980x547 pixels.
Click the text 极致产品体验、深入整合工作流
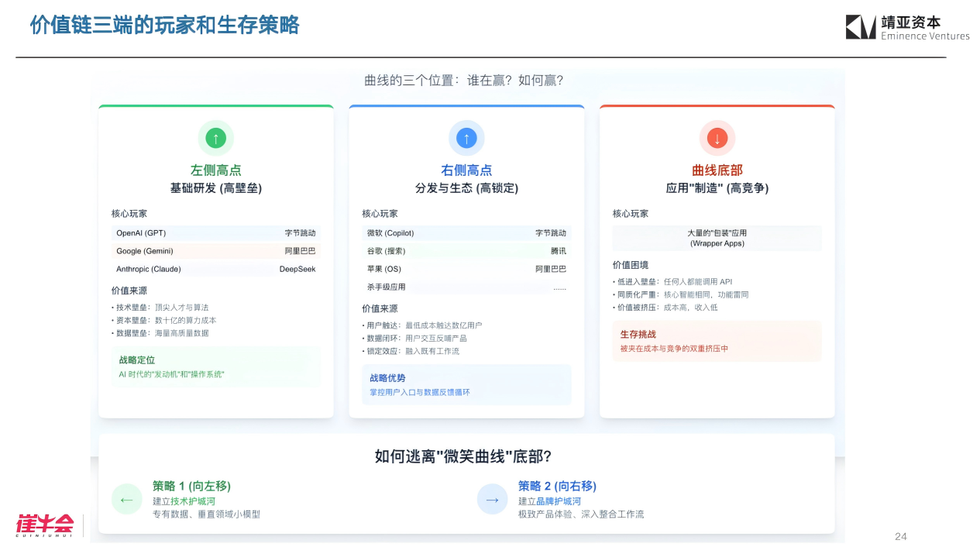tap(581, 514)
